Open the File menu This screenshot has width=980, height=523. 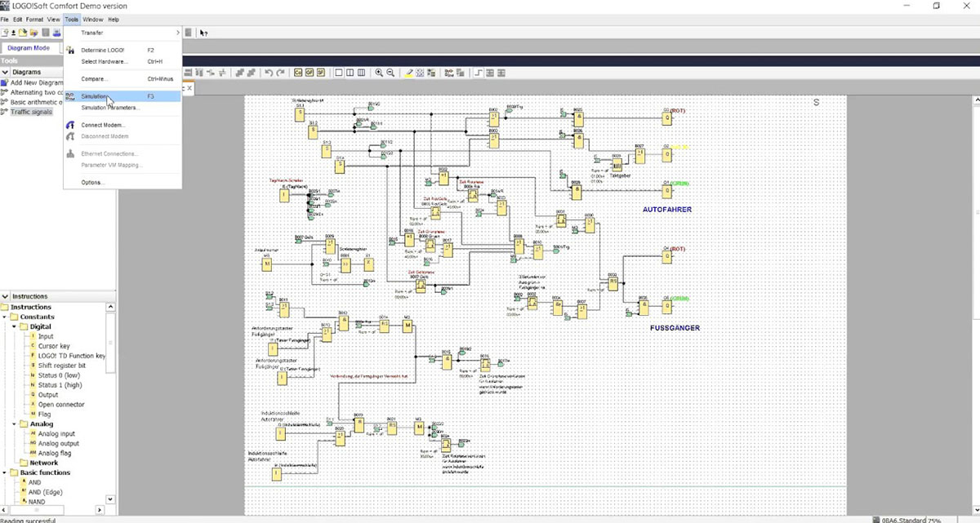pyautogui.click(x=5, y=19)
